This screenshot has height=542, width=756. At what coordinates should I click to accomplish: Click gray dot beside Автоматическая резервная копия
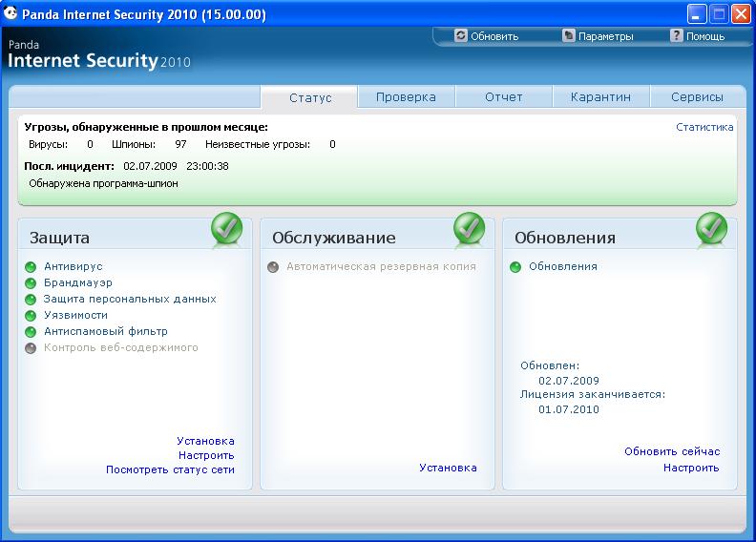273,267
